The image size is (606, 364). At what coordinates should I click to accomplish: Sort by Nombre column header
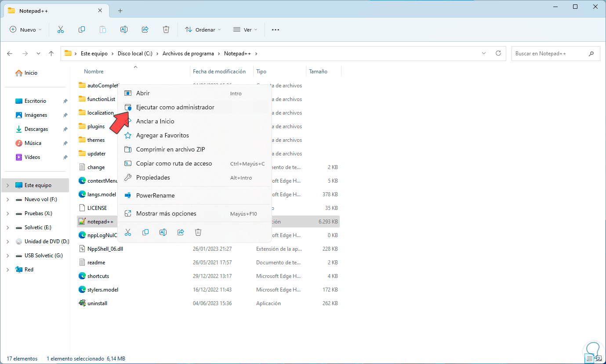coord(94,72)
